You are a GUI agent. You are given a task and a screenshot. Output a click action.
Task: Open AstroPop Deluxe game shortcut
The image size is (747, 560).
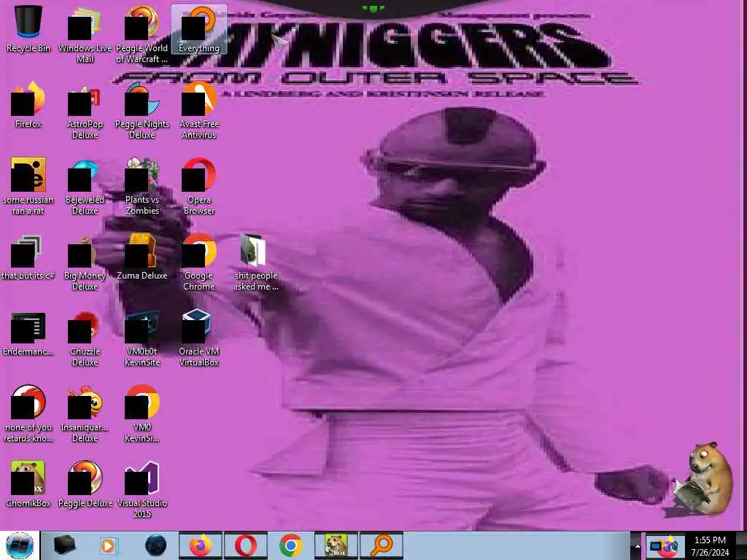[85, 111]
